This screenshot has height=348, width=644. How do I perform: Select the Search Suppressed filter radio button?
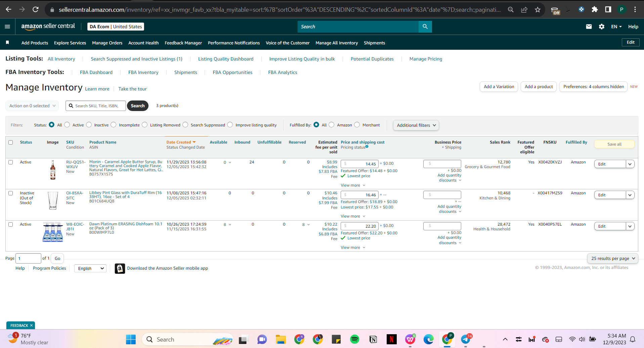[185, 125]
